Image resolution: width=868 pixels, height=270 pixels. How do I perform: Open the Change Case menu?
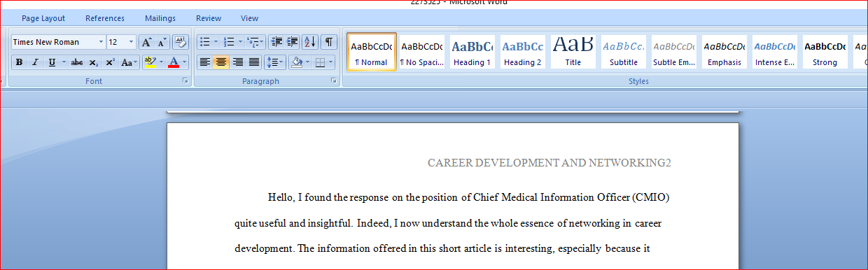pyautogui.click(x=129, y=62)
